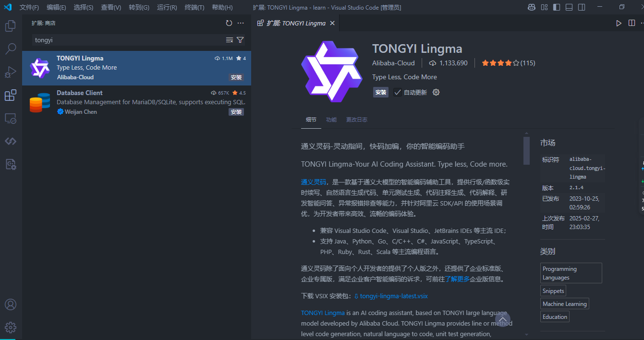Viewport: 644px width, 340px height.
Task: Toggle the Primary Side Bar visibility
Action: [x=557, y=7]
